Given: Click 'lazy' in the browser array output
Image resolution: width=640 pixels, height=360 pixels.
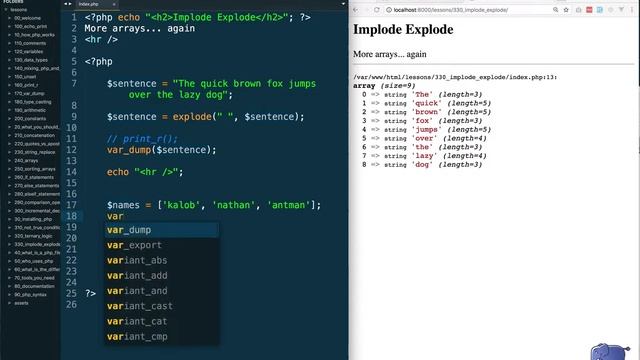Looking at the screenshot, I should coord(424,156).
